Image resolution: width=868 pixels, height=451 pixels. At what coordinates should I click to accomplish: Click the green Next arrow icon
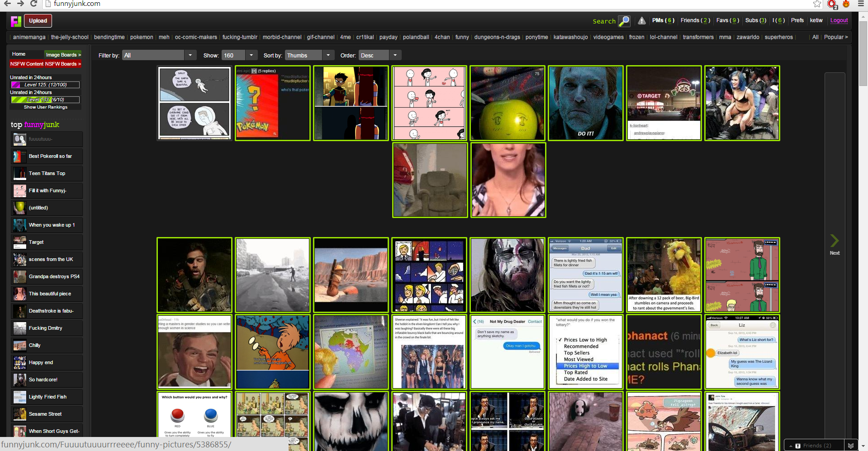[834, 241]
